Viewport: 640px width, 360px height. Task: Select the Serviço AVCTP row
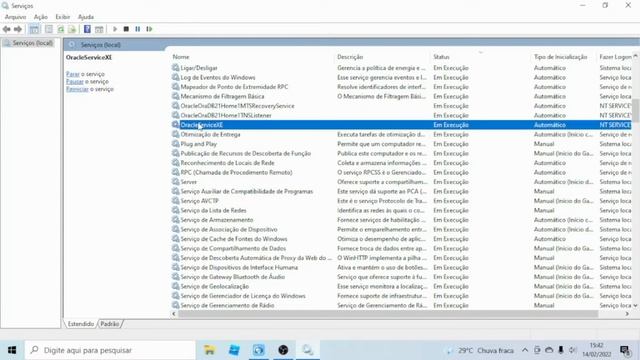point(401,201)
